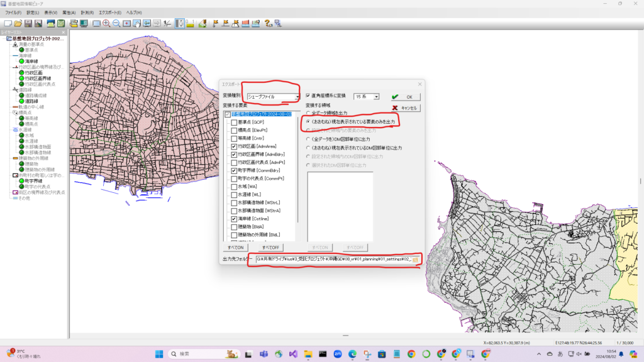The image size is (644, 362).
Task: Uncheck the 行政区画 [AdmArea] checkbox
Action: [x=234, y=146]
